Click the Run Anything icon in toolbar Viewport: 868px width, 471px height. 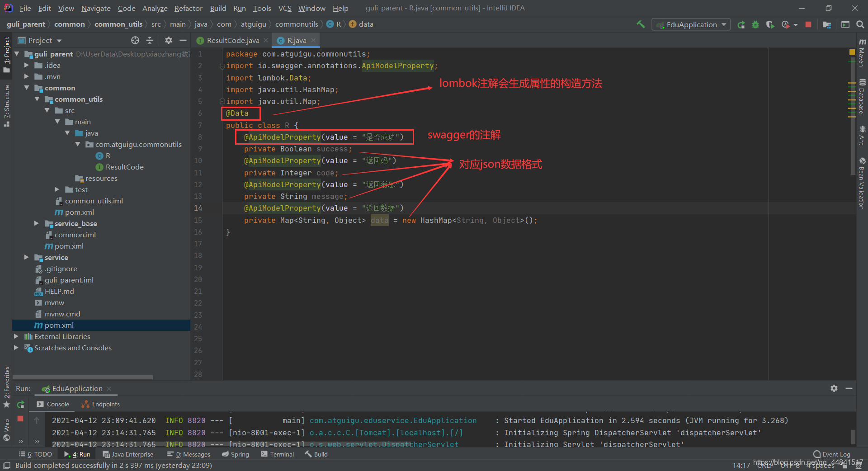[x=845, y=24]
